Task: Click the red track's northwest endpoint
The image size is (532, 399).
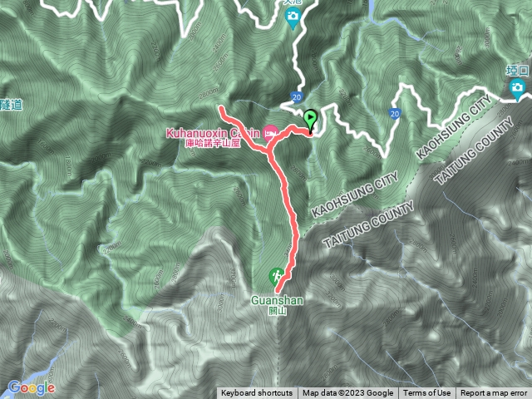Action: 222,109
